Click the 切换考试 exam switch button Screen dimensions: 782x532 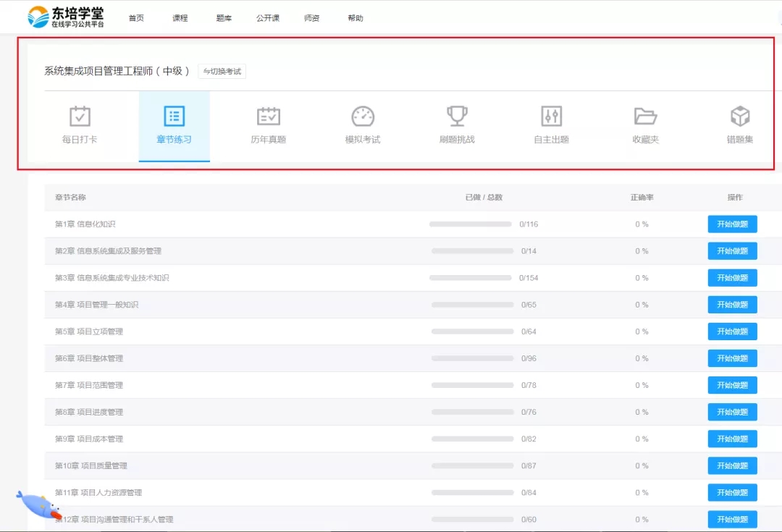tap(222, 71)
